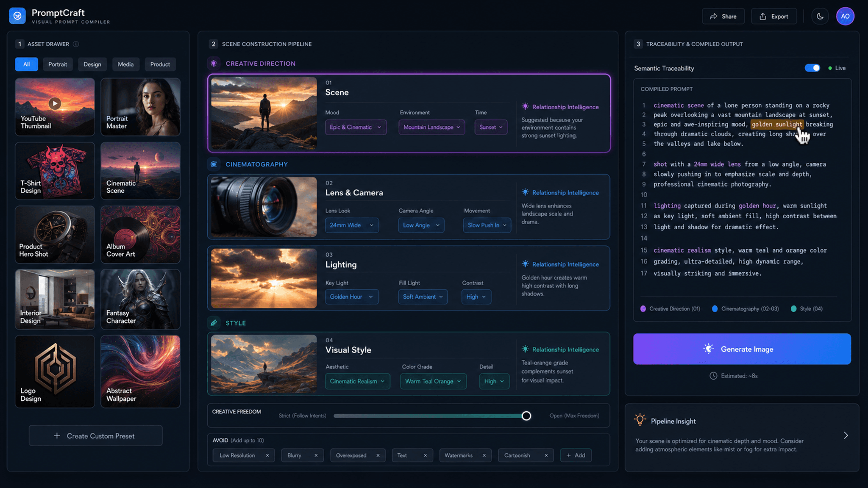Click Relationship Intelligence icon in Scene card
The height and width of the screenshot is (488, 868).
tap(525, 107)
